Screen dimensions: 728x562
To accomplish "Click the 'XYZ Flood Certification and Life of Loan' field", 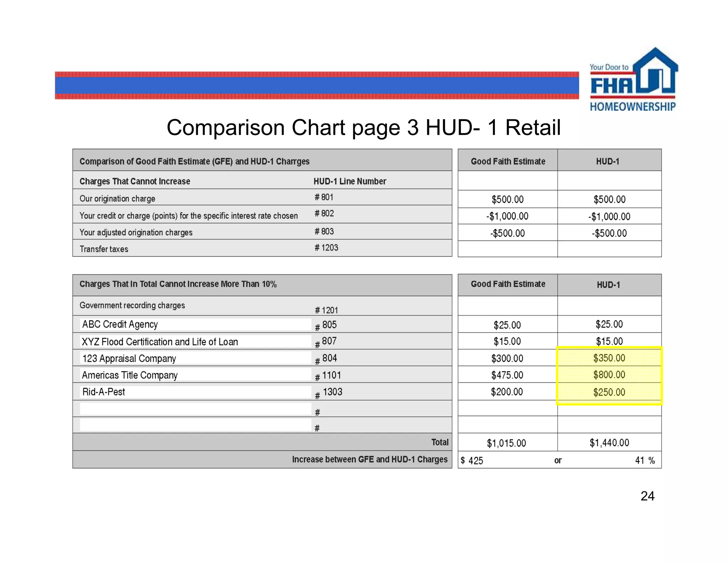I will [196, 341].
